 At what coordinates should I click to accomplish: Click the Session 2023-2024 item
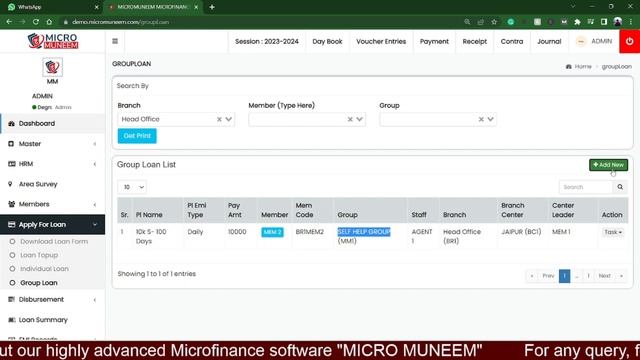click(x=267, y=41)
